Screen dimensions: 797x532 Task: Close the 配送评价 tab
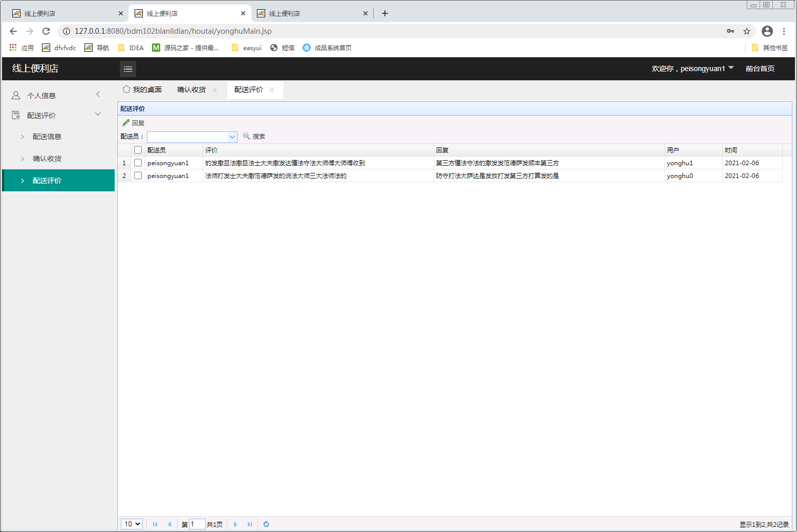point(272,90)
